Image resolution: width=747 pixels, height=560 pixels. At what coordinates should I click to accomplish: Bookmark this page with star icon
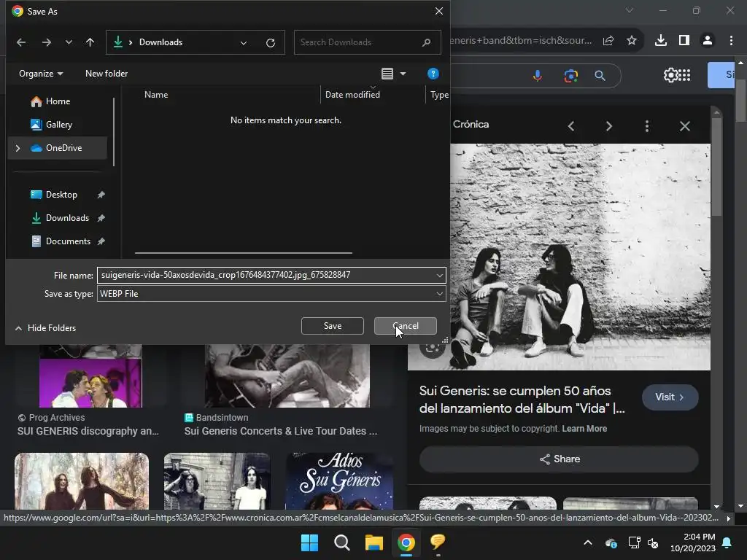click(x=632, y=41)
